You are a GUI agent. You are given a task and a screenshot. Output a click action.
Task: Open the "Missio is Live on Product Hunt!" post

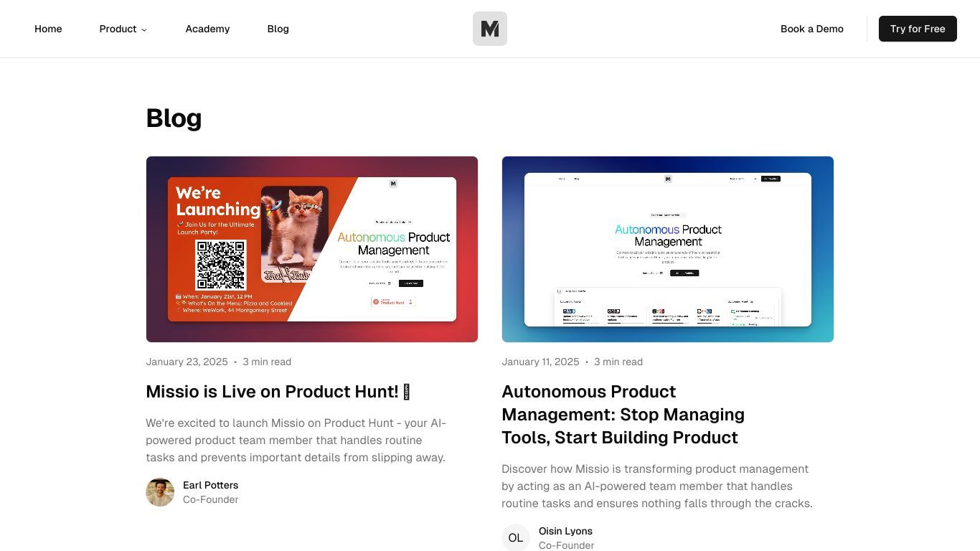tap(278, 392)
